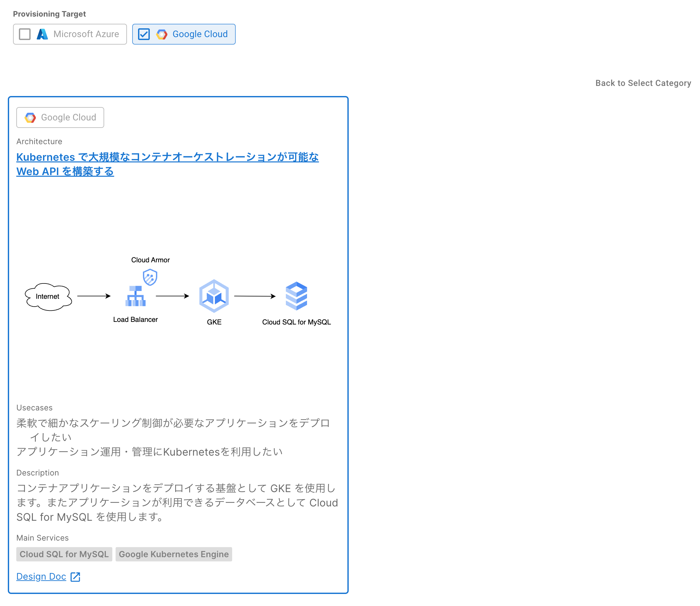Click the Cloud SQL for MySQL tag
Image resolution: width=700 pixels, height=606 pixels.
(64, 554)
